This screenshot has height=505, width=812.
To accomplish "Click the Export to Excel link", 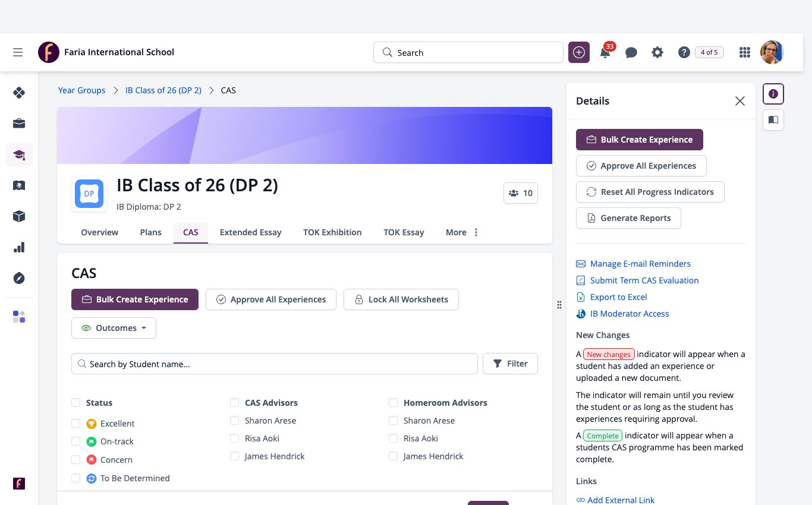I will coord(618,297).
